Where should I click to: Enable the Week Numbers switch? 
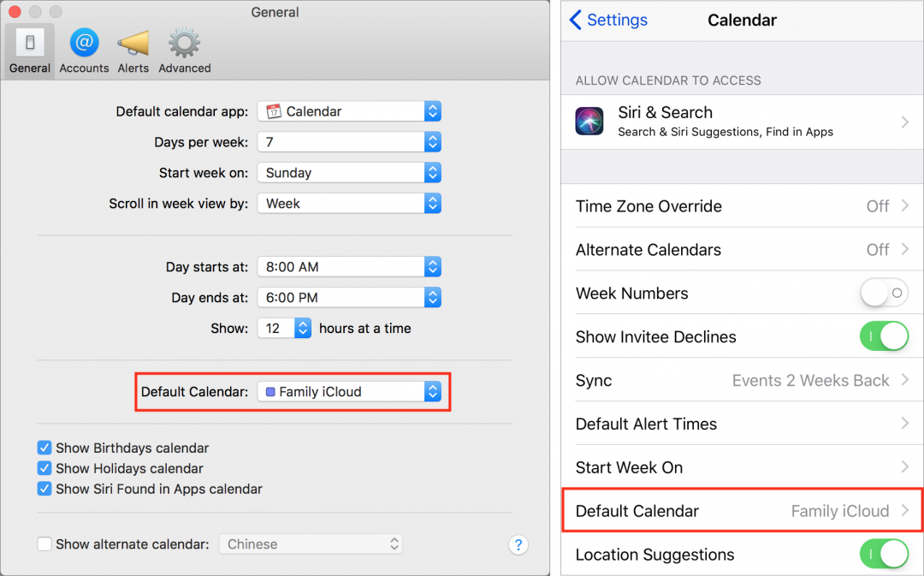tap(884, 293)
